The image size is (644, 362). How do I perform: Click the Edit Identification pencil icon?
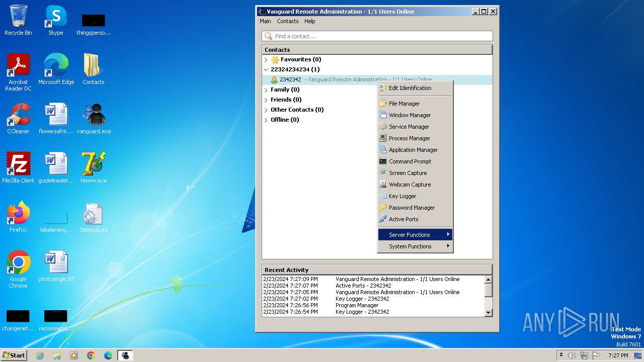(x=383, y=88)
